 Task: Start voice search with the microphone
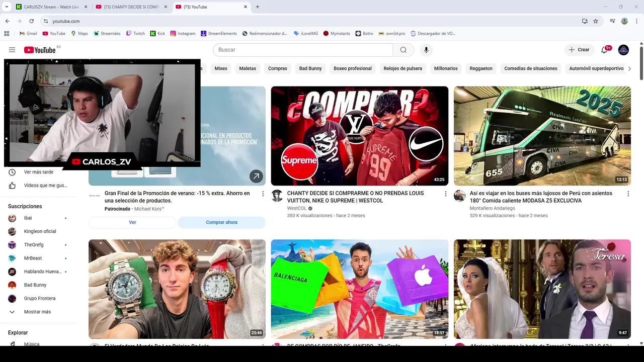pos(426,50)
